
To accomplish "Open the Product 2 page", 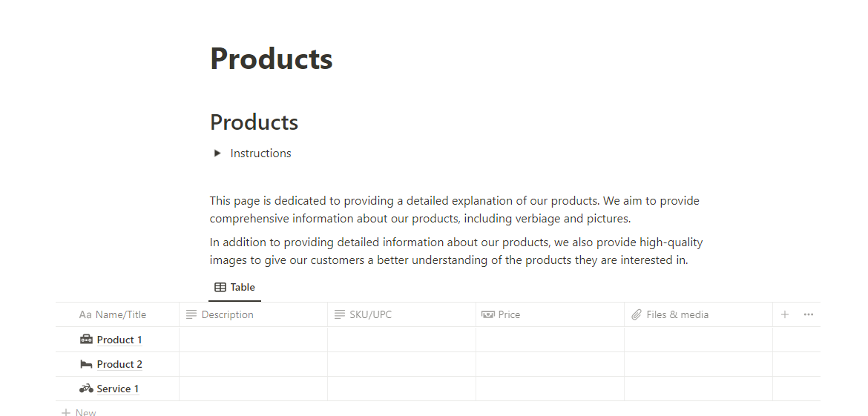I will pos(119,364).
